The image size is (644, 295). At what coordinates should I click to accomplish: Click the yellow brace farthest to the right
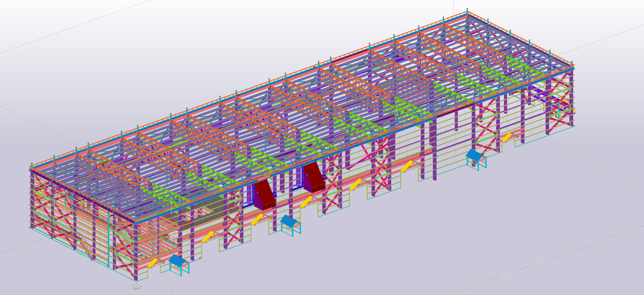[507, 137]
